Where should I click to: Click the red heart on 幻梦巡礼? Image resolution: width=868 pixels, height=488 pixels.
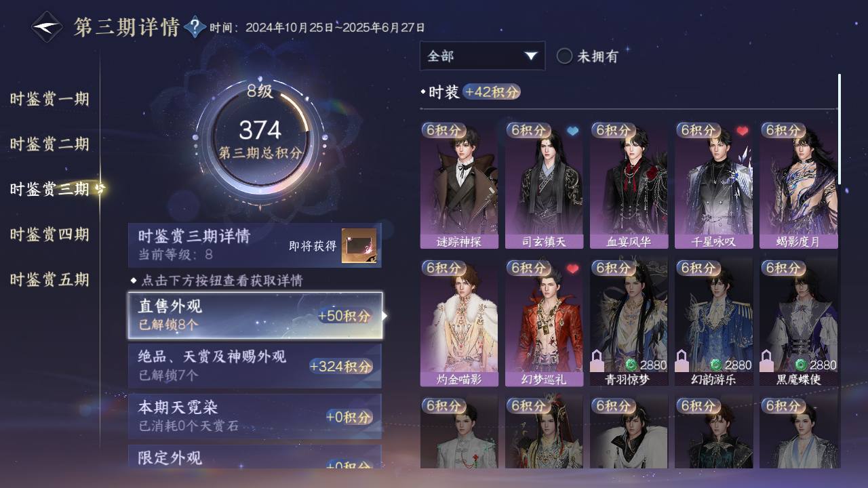(x=573, y=268)
